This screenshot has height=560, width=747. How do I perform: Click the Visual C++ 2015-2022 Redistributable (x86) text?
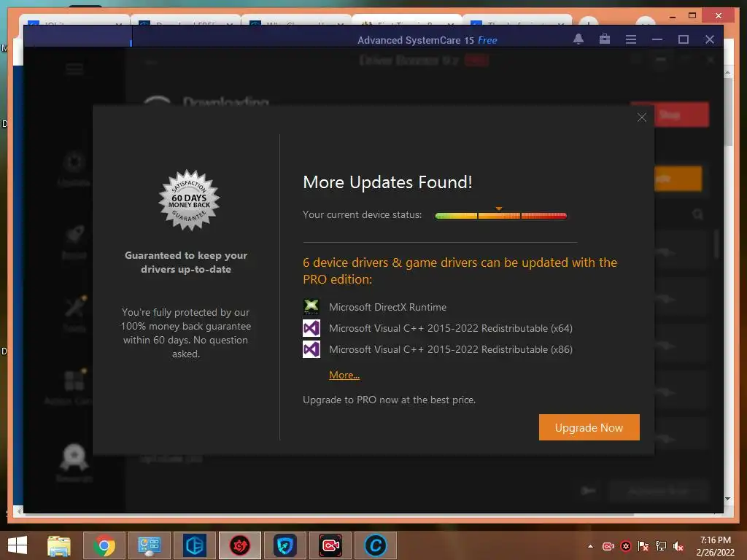click(451, 349)
